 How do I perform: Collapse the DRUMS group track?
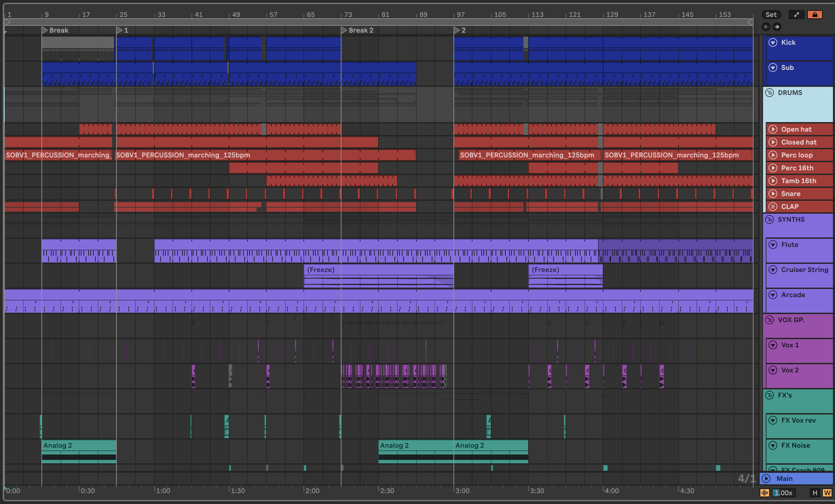point(769,93)
